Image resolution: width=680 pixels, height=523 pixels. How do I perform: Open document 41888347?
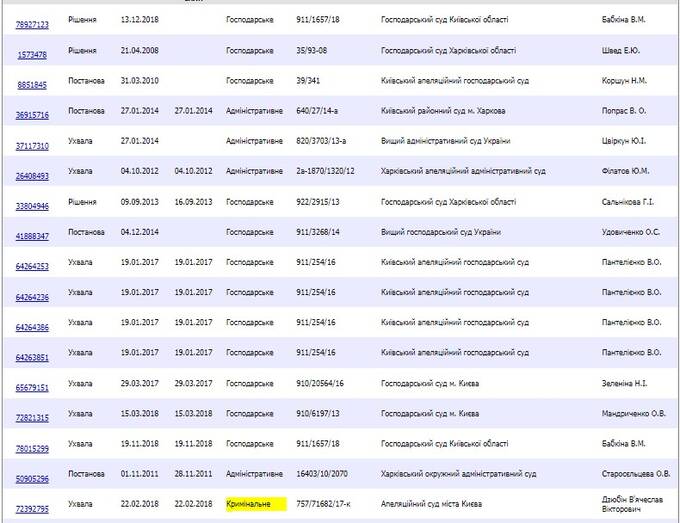32,237
